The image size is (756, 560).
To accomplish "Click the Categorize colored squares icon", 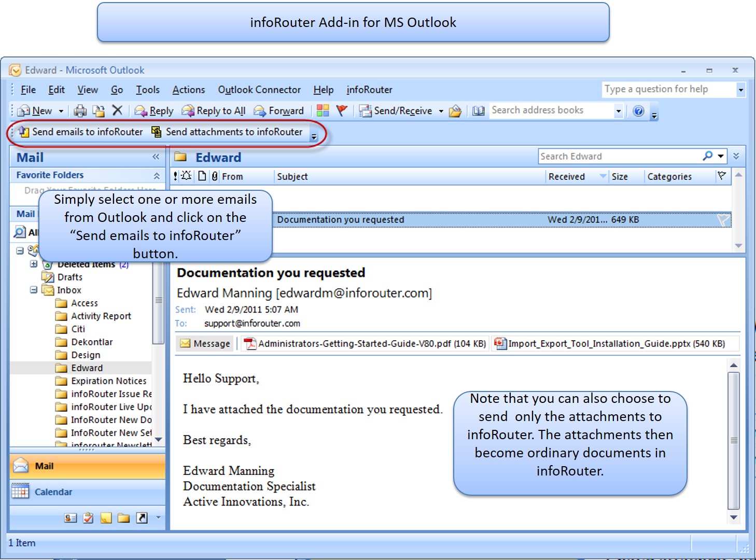I will [323, 110].
